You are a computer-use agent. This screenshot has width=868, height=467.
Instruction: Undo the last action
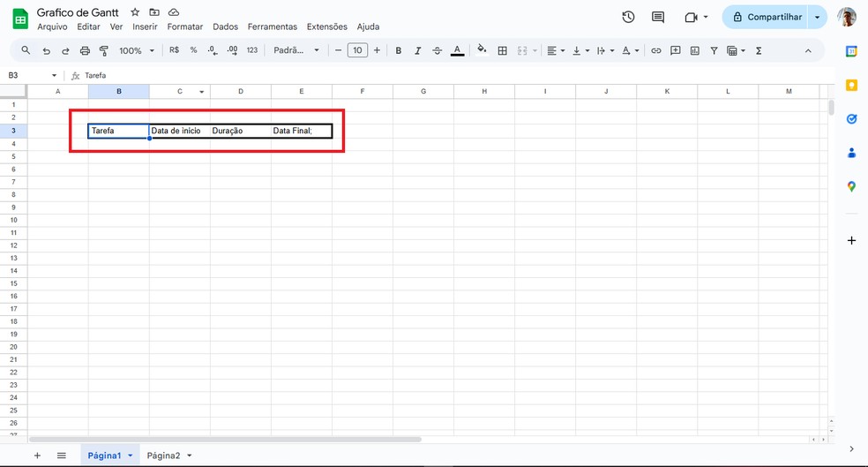pos(46,50)
